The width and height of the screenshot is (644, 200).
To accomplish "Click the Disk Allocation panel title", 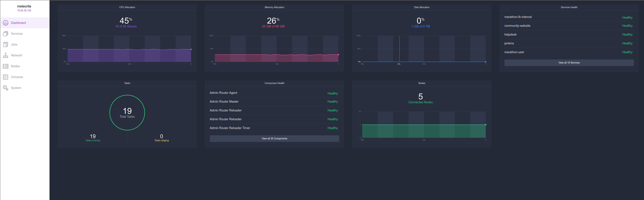I will point(422,7).
